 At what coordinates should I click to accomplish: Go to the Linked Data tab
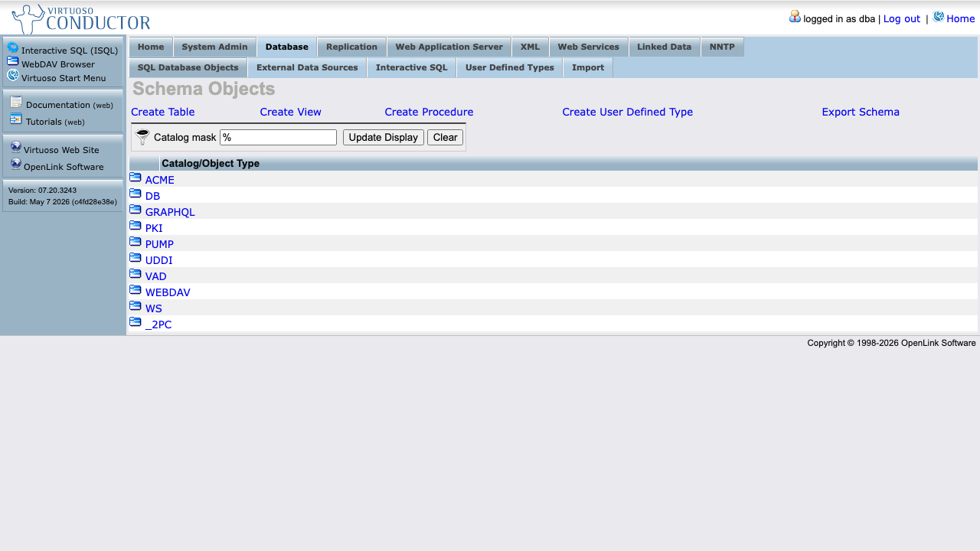664,47
